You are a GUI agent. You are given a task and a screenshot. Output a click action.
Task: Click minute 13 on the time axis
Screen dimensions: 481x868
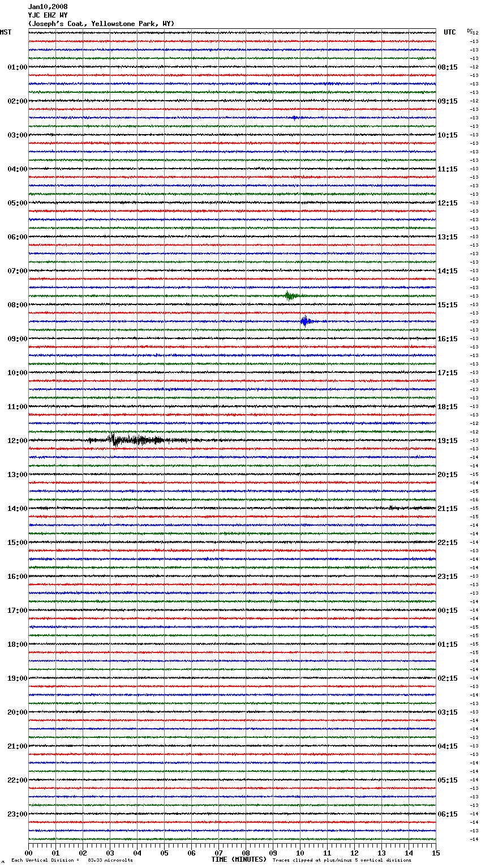click(381, 853)
